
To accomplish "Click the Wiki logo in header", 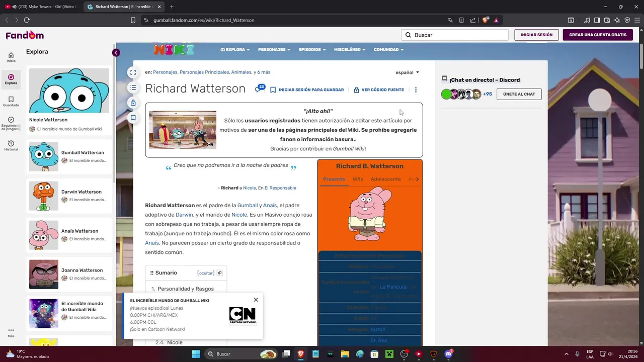I will point(174,49).
